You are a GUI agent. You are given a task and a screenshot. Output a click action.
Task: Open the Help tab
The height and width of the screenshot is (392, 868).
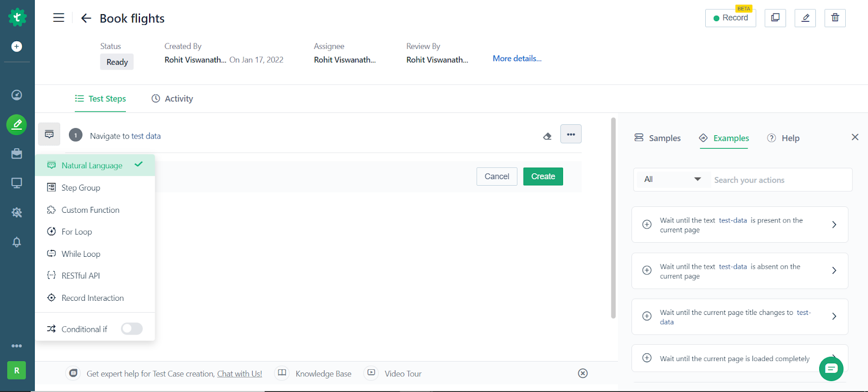click(x=783, y=138)
